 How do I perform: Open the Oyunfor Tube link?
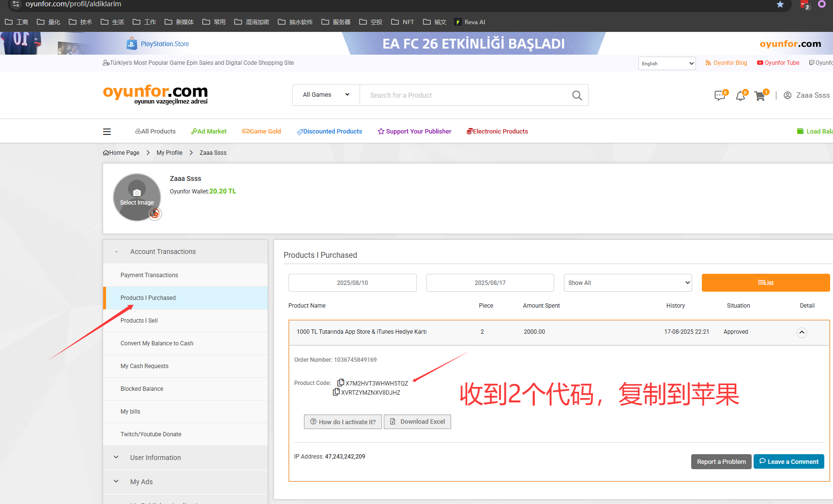tap(778, 63)
